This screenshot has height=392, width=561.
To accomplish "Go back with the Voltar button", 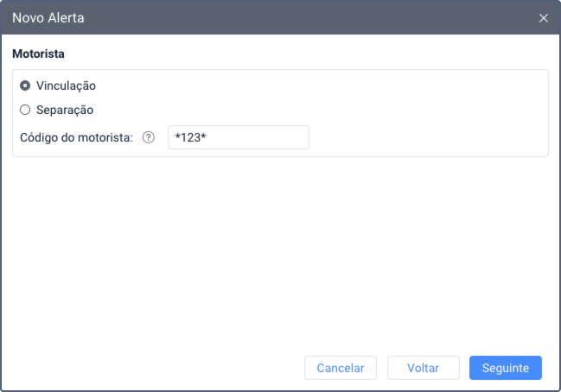I will click(x=424, y=368).
